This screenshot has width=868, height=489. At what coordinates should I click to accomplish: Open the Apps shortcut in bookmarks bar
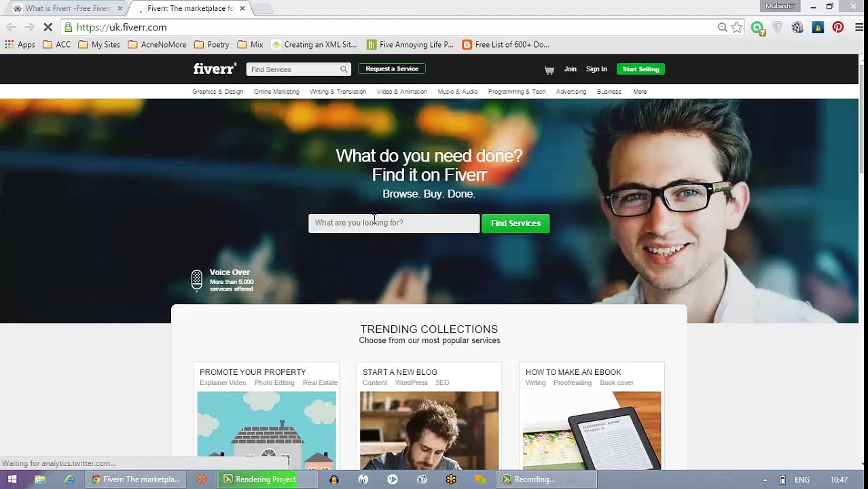pos(20,45)
